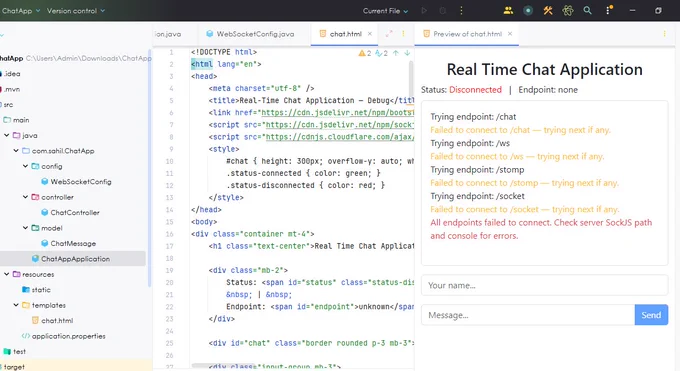The height and width of the screenshot is (371, 680).
Task: Open application.properties file
Action: coord(64,336)
